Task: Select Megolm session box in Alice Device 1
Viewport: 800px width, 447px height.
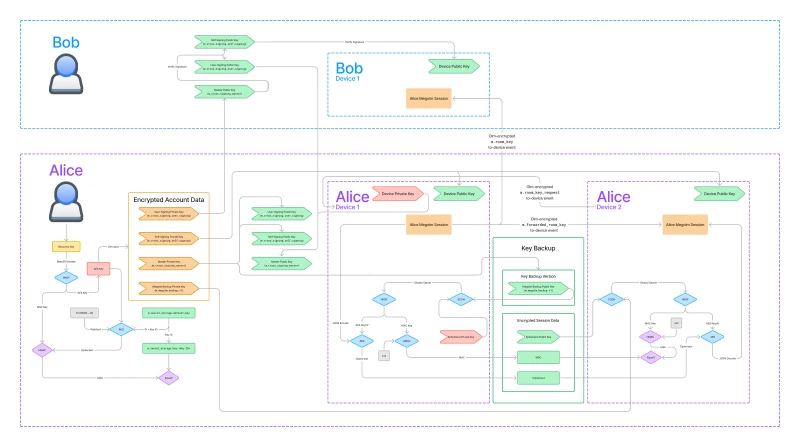Action: (428, 226)
